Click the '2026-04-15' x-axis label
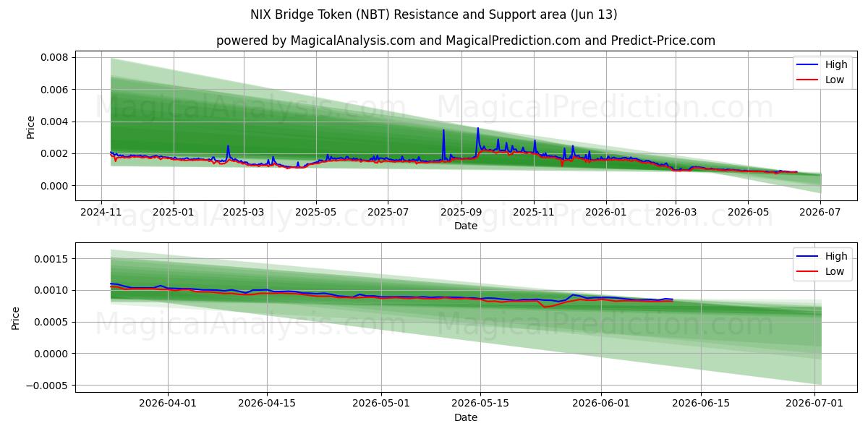 tap(267, 404)
